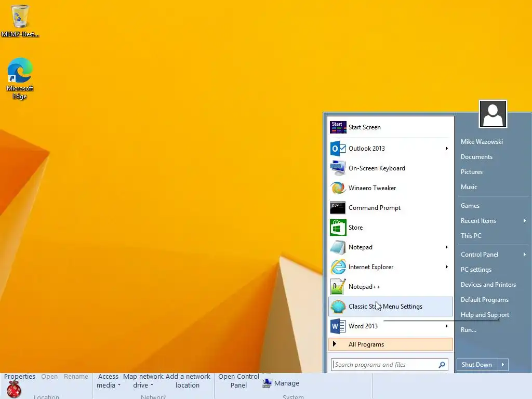Expand the Outlook 2013 jump list arrow
Viewport: 532px width, 399px height.
click(446, 148)
